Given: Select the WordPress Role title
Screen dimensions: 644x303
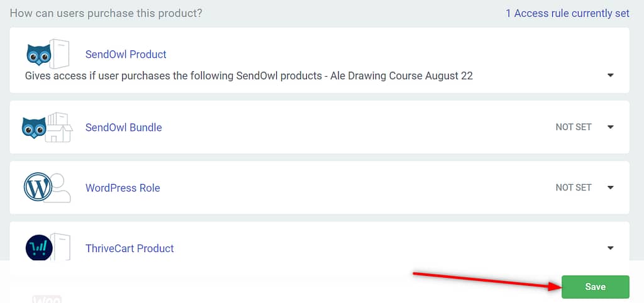Looking at the screenshot, I should [123, 187].
